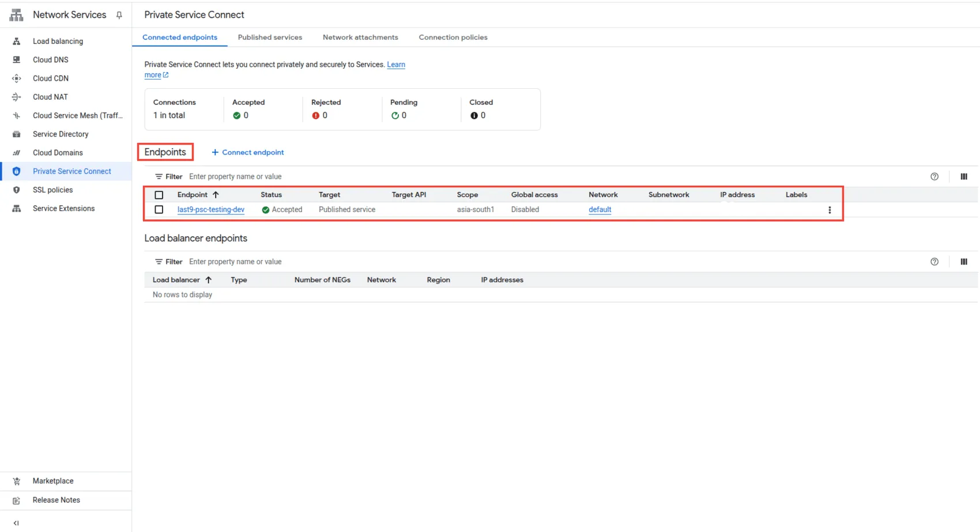Collapse the left navigation sidebar
Image resolution: width=980 pixels, height=532 pixels.
[x=16, y=523]
